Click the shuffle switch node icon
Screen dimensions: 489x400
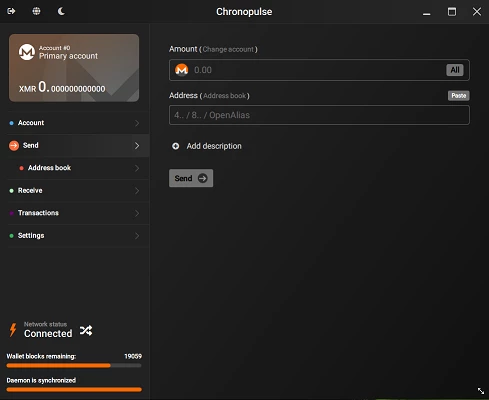pyautogui.click(x=86, y=330)
